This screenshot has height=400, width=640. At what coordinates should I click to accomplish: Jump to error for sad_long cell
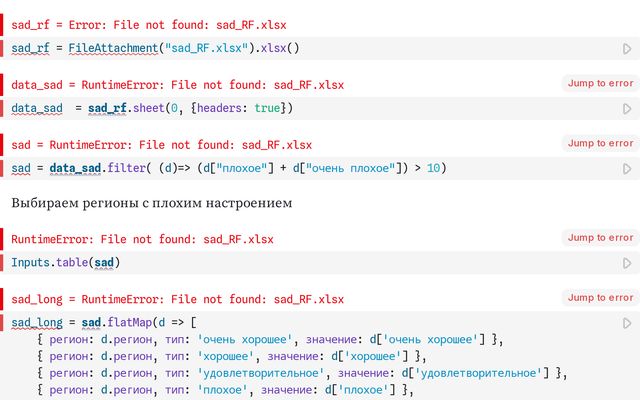click(x=600, y=298)
